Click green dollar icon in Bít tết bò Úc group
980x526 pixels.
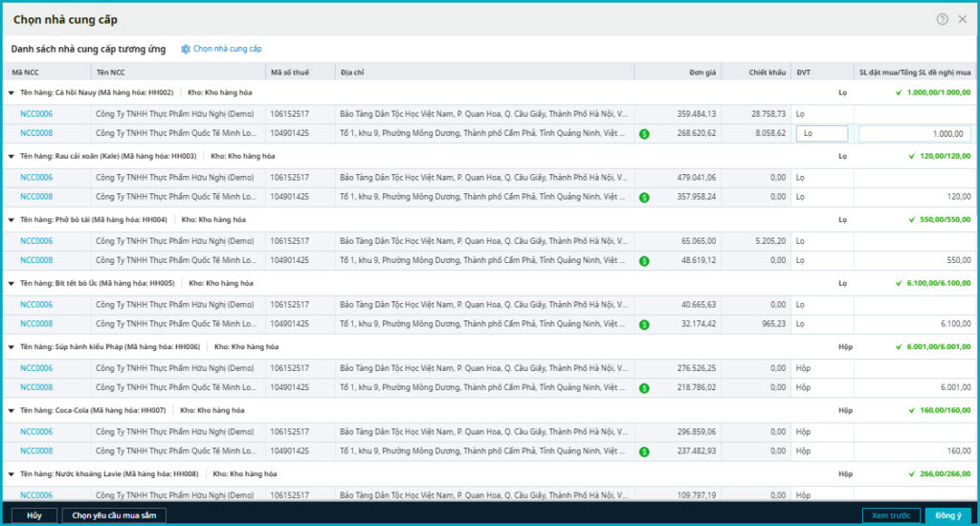(644, 324)
